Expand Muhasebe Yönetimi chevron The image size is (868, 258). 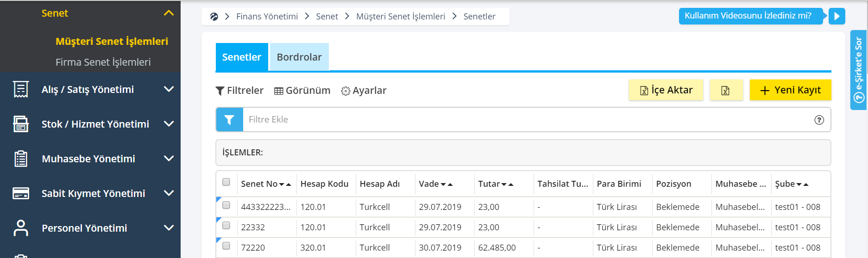coord(169,158)
